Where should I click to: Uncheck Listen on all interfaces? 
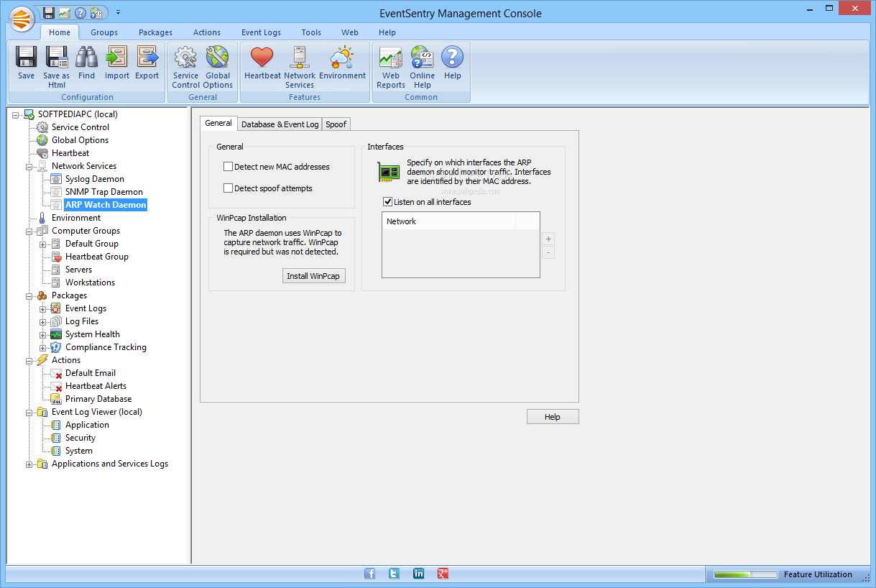[x=388, y=202]
